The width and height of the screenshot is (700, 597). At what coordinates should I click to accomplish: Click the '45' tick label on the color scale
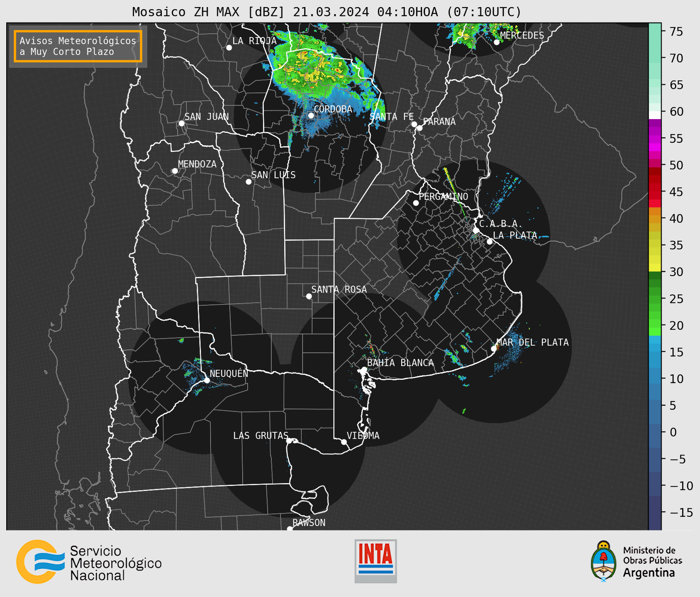[x=676, y=192]
